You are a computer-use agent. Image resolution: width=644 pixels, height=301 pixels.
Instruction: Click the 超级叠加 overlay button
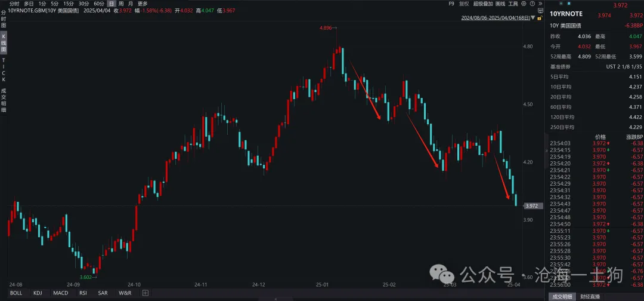click(x=482, y=4)
